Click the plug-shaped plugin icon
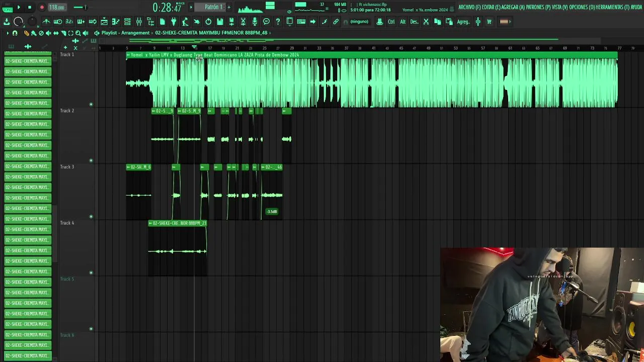The height and width of the screenshot is (362, 644). pos(174,22)
